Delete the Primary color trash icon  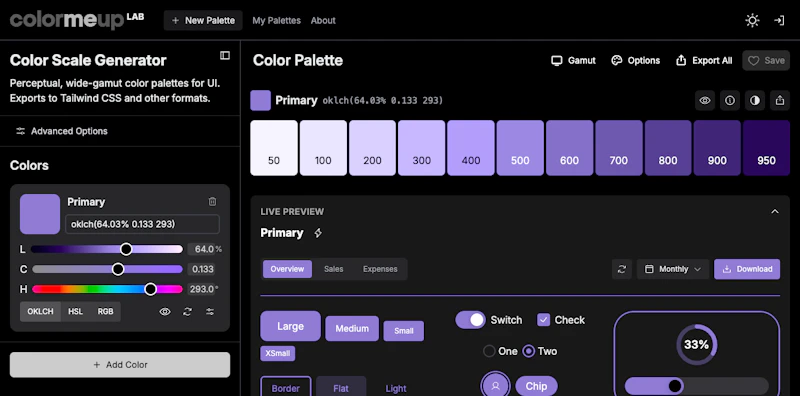pyautogui.click(x=212, y=202)
